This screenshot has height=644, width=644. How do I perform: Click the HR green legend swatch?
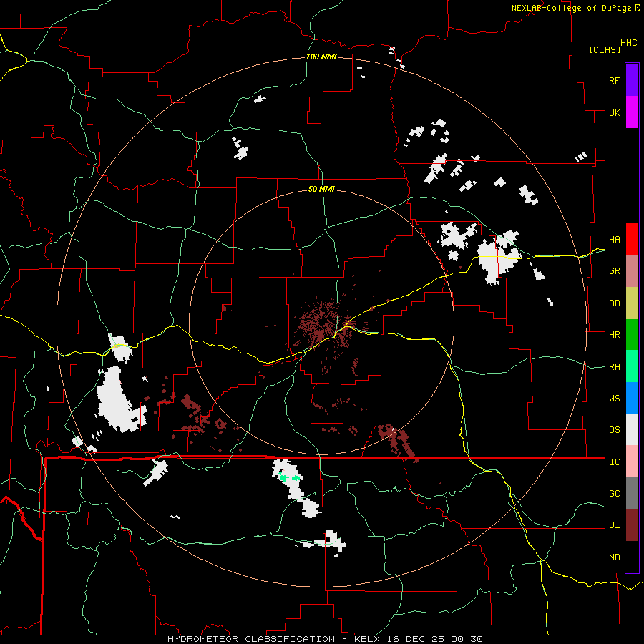pyautogui.click(x=632, y=334)
